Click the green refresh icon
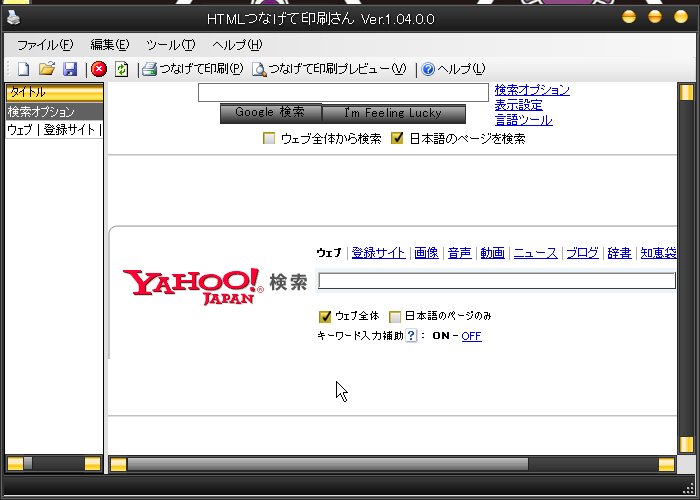 (x=121, y=69)
